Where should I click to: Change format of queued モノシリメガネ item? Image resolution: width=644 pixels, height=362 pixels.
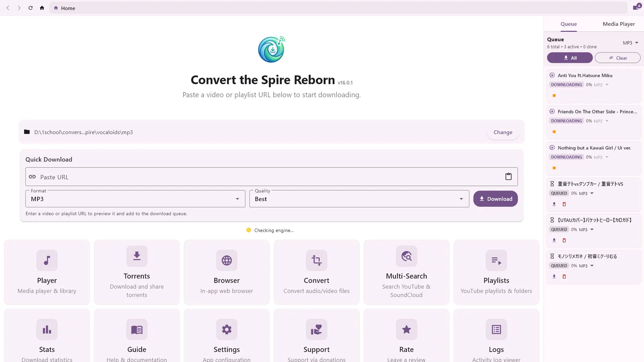click(x=586, y=266)
